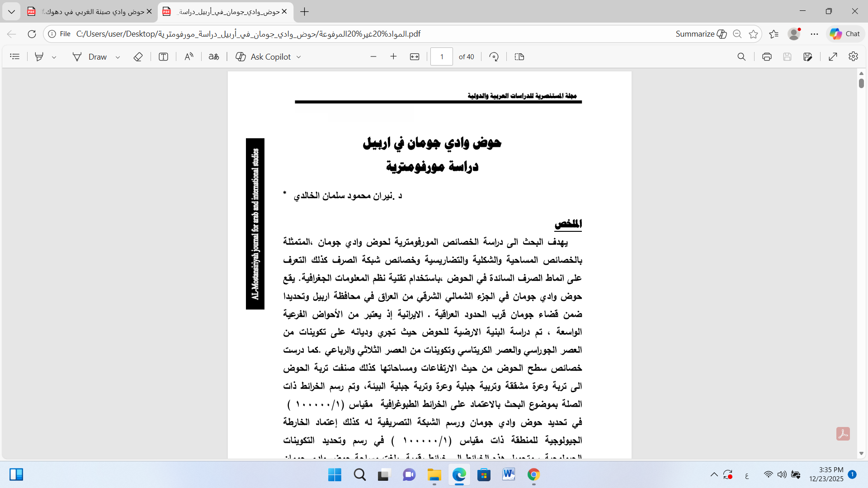Expand the Ask Copilot dropdown arrow
The image size is (868, 488).
(x=298, y=57)
